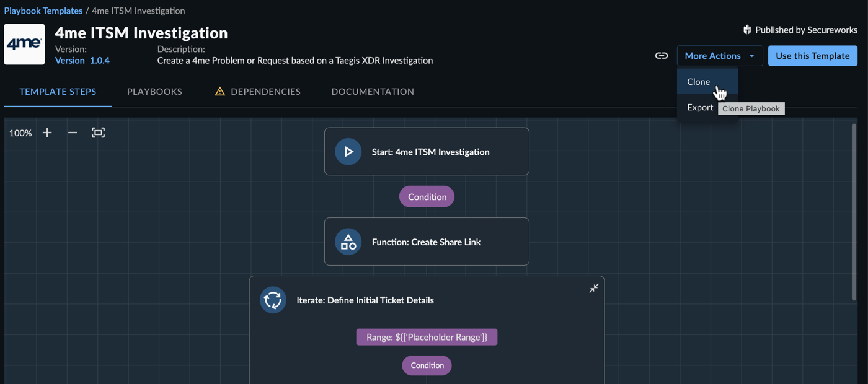
Task: Click the Secureworks shield icon
Action: click(747, 30)
